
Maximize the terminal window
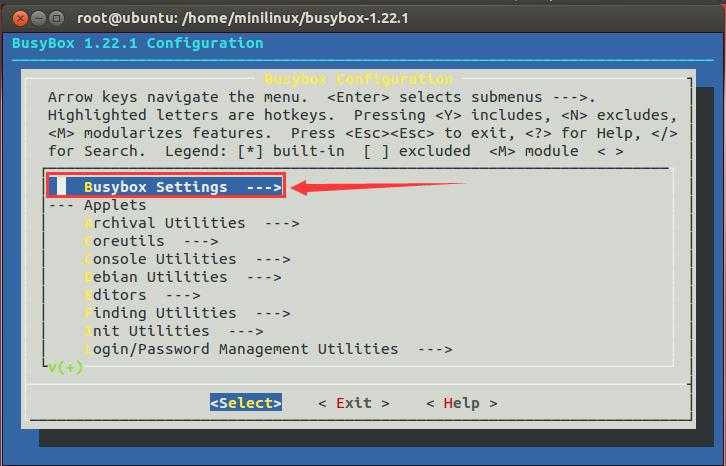pyautogui.click(x=56, y=18)
